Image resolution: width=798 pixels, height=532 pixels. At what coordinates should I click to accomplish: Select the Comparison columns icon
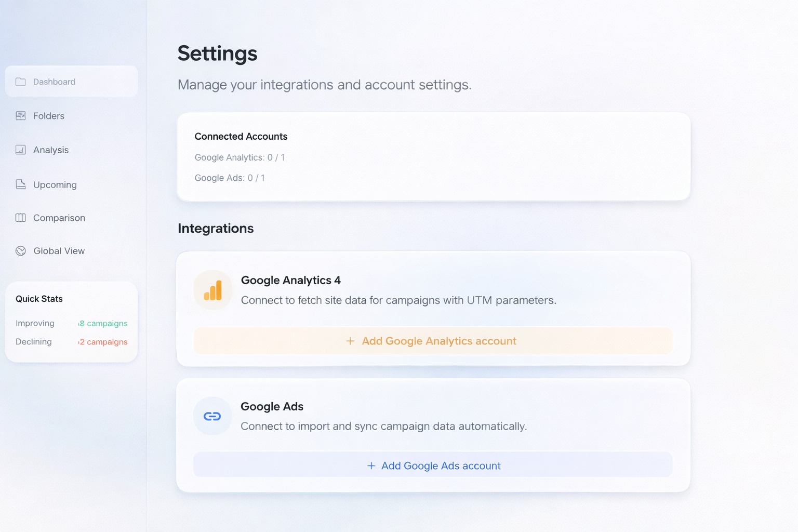(x=20, y=218)
